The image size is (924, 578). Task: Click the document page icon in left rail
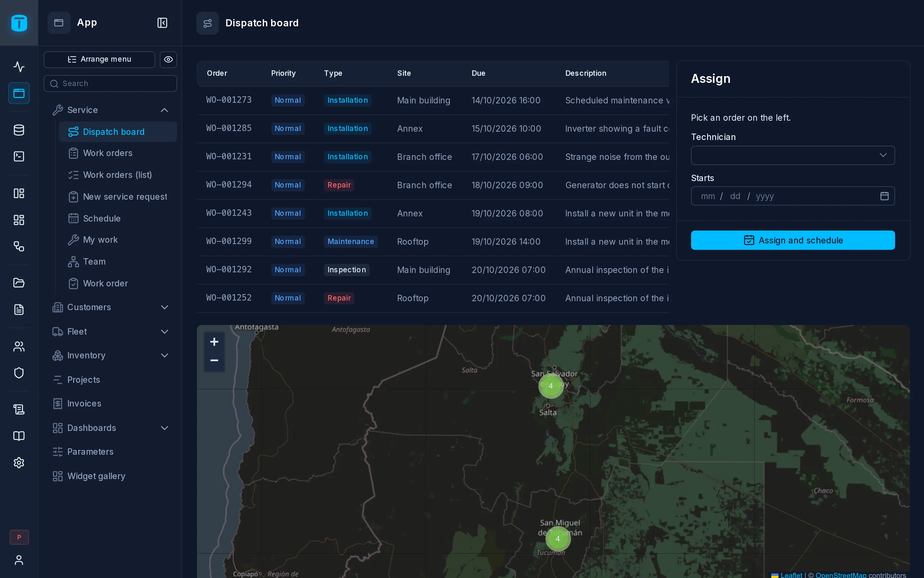[x=19, y=309]
